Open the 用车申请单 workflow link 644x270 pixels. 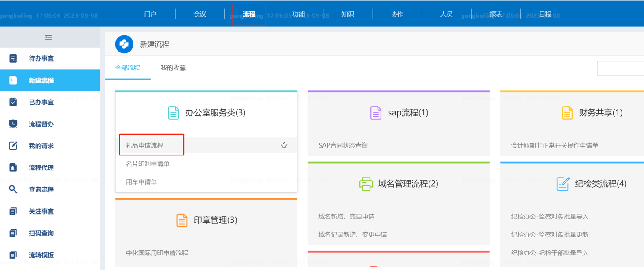tap(141, 182)
